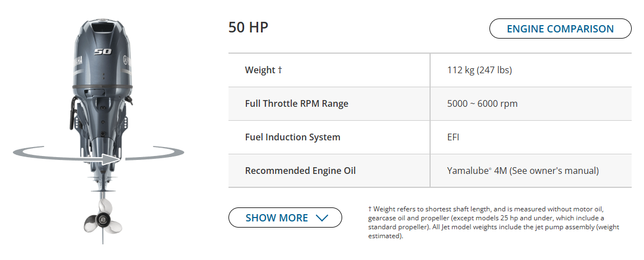This screenshot has height=260, width=644.
Task: Click the 50 HP heading
Action: 248,27
